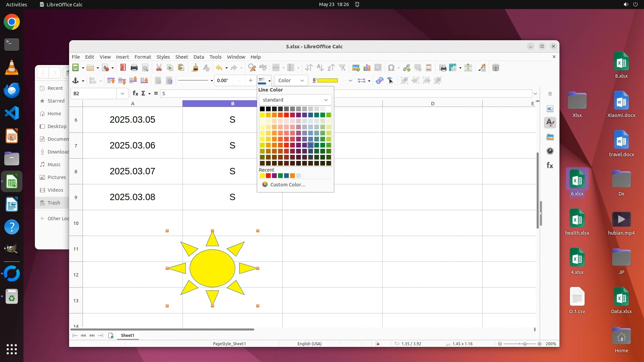The height and width of the screenshot is (362, 644).
Task: Open the Format menu
Action: tap(143, 57)
